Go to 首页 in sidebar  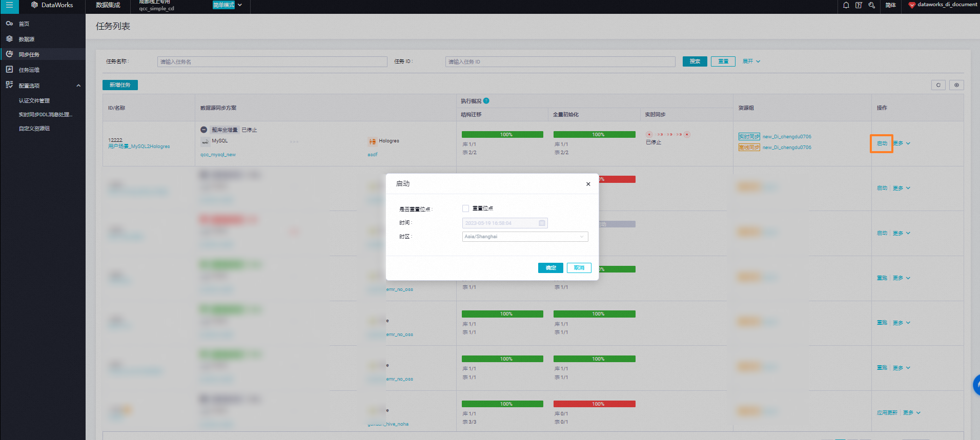pos(24,24)
